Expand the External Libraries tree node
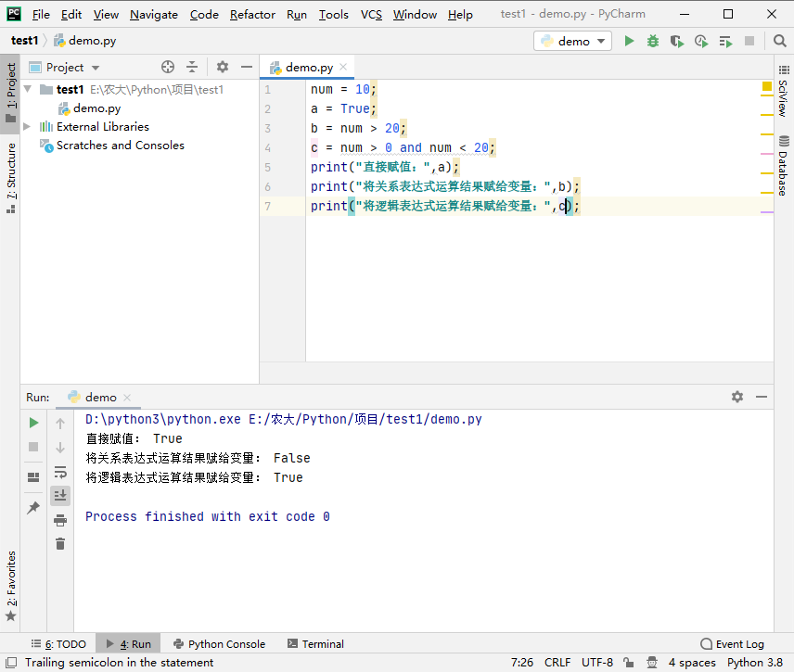The height and width of the screenshot is (672, 794). [x=27, y=127]
